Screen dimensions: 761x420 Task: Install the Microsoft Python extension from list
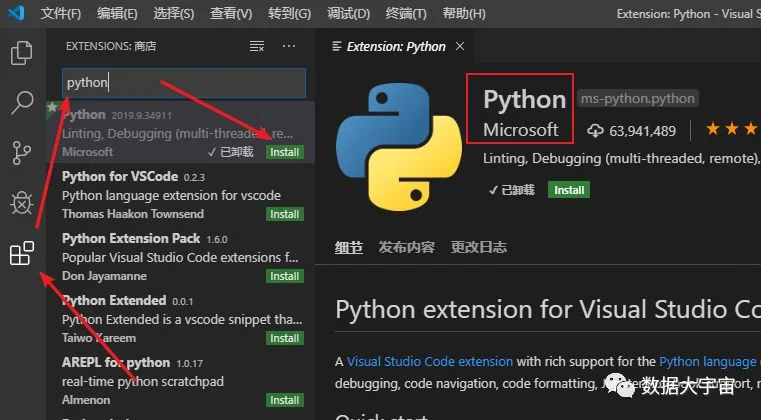coord(285,152)
